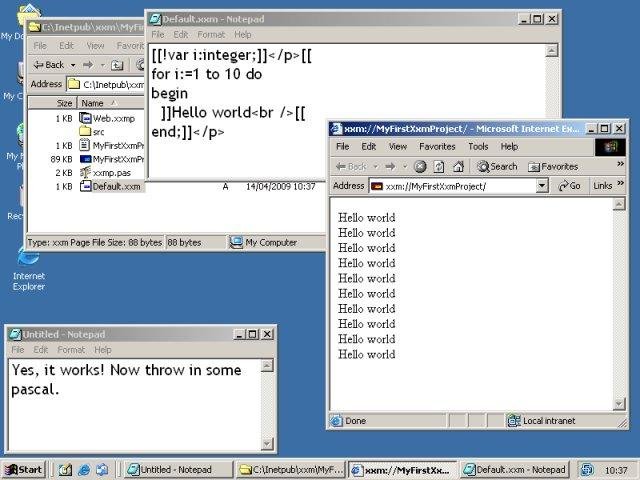
Task: Expand the IE toolbar overflow chevron
Action: click(x=620, y=164)
